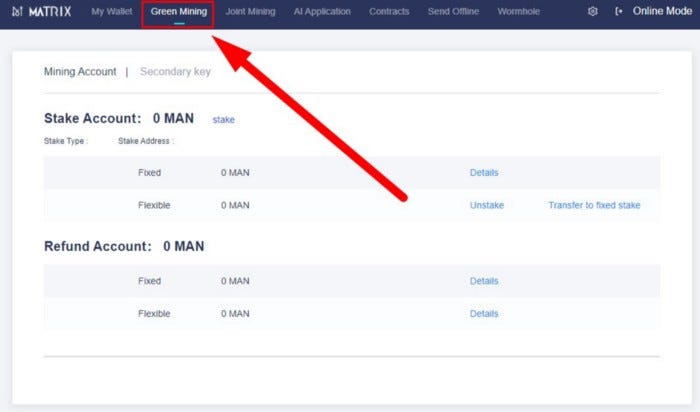Click the Stake Address label
700x412 pixels.
(x=146, y=141)
